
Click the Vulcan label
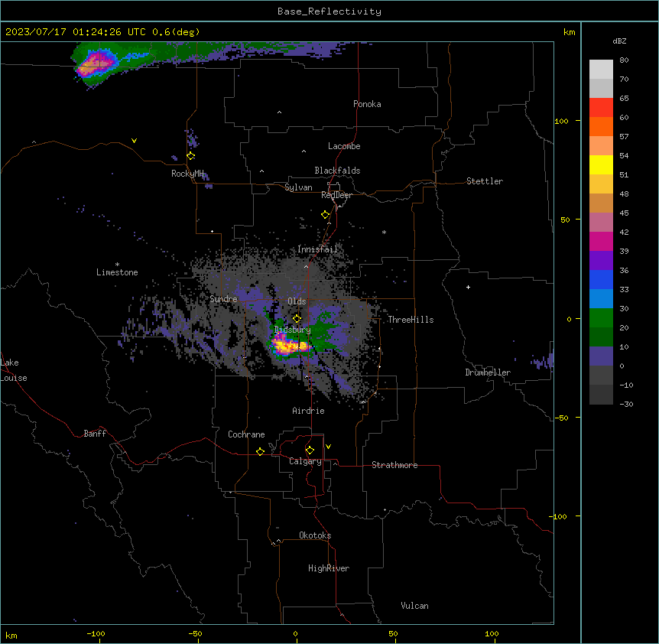click(415, 606)
